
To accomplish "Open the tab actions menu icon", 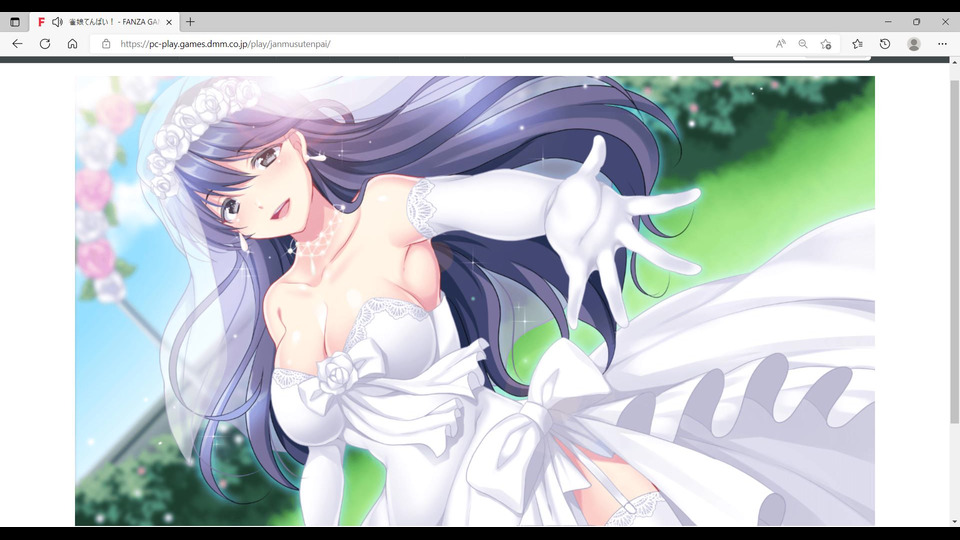I will point(15,22).
